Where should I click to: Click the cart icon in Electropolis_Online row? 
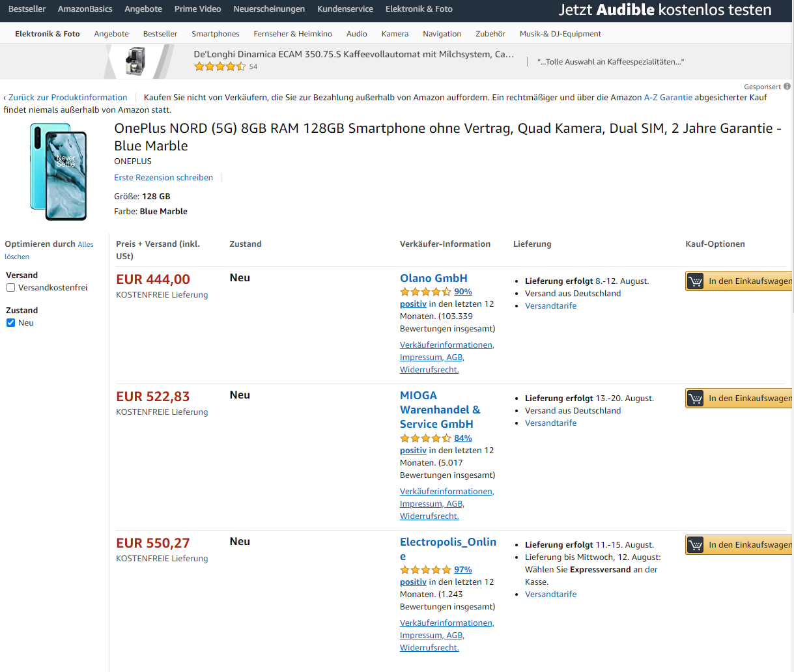(x=696, y=545)
